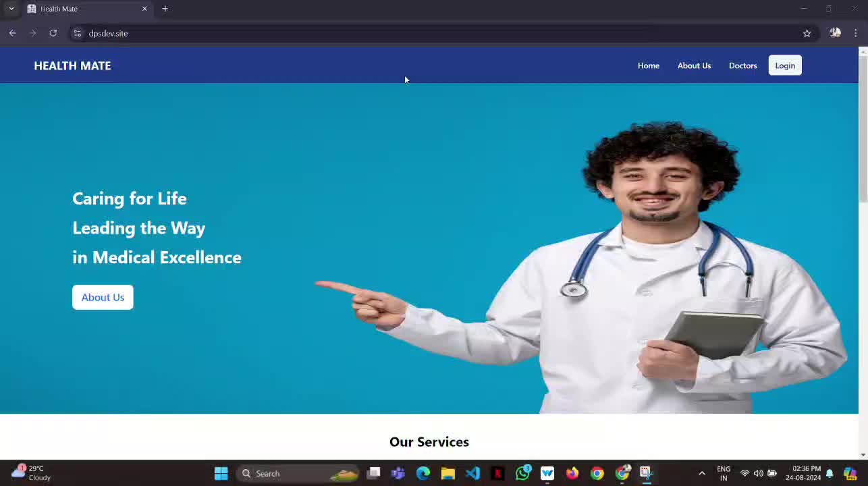Open About Us in the navbar
Viewport: 868px width, 486px height.
[694, 65]
